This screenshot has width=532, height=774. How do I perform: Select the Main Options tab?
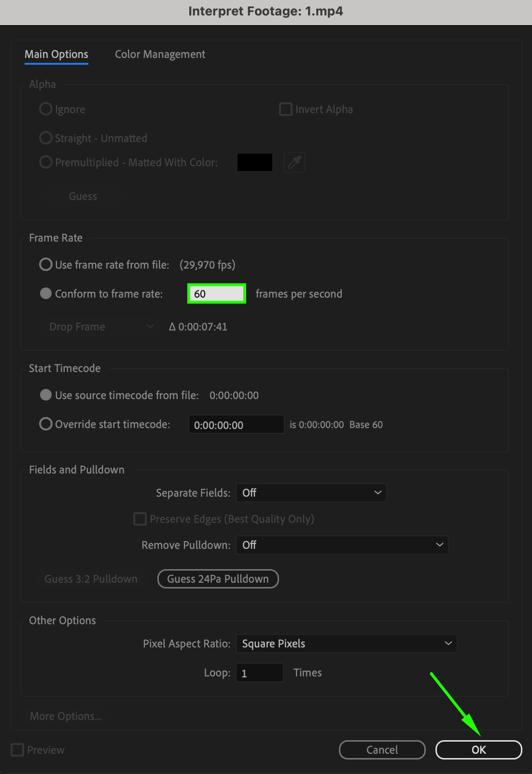pyautogui.click(x=56, y=54)
